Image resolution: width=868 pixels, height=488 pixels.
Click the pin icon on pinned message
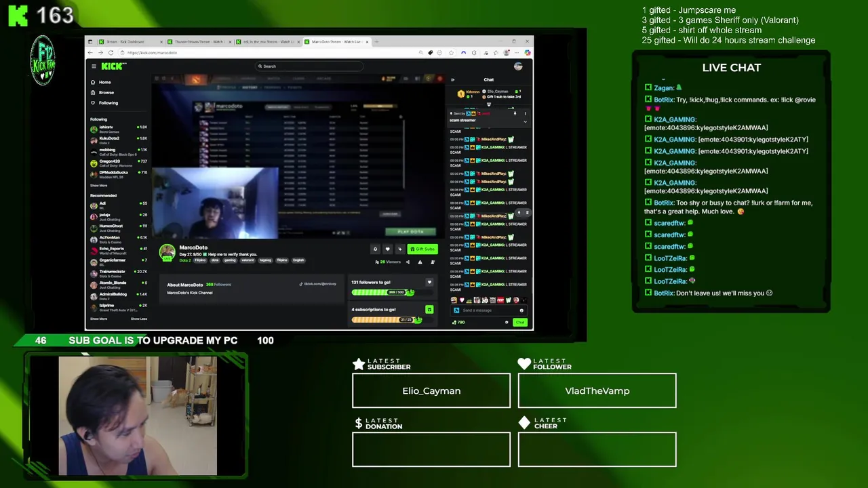click(x=515, y=114)
